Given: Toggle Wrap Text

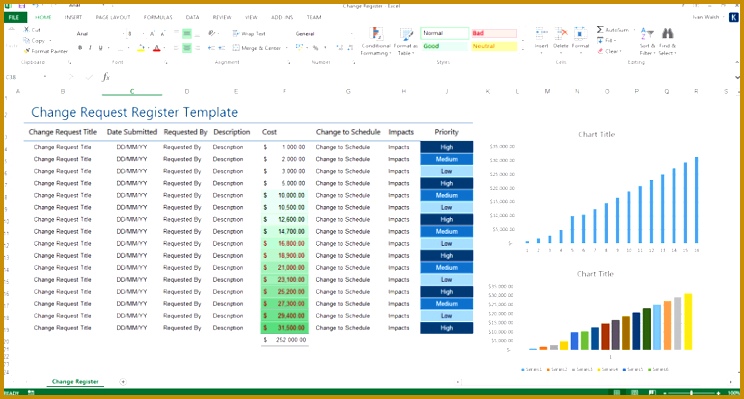Looking at the screenshot, I should coord(249,34).
